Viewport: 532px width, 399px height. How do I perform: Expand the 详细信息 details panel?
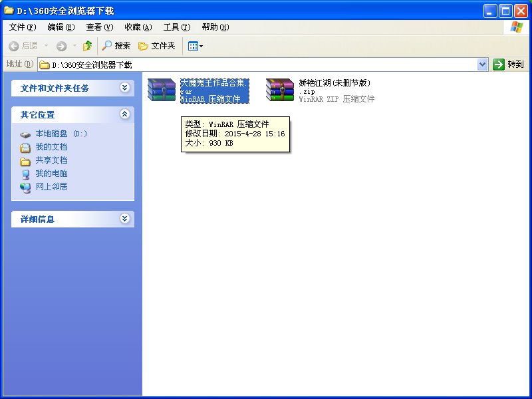[x=124, y=219]
